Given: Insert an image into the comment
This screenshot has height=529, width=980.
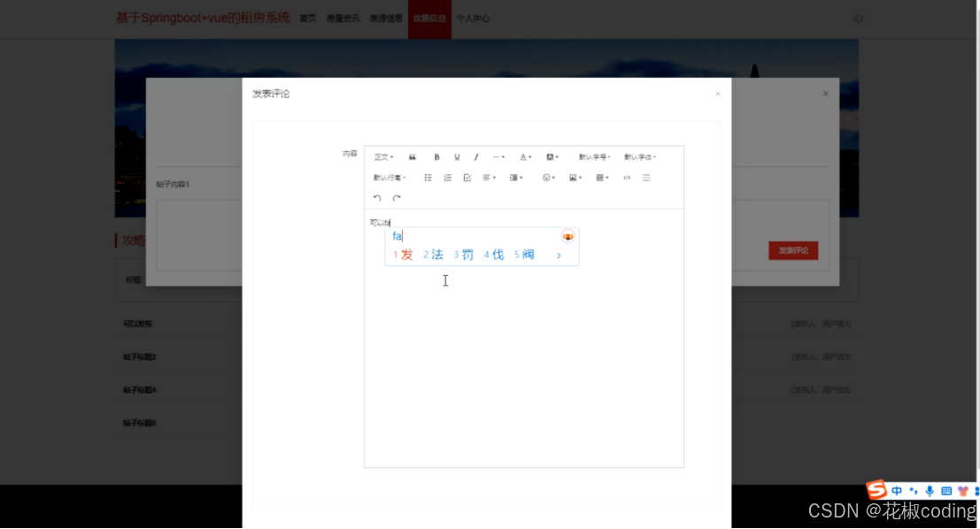Looking at the screenshot, I should (x=572, y=178).
